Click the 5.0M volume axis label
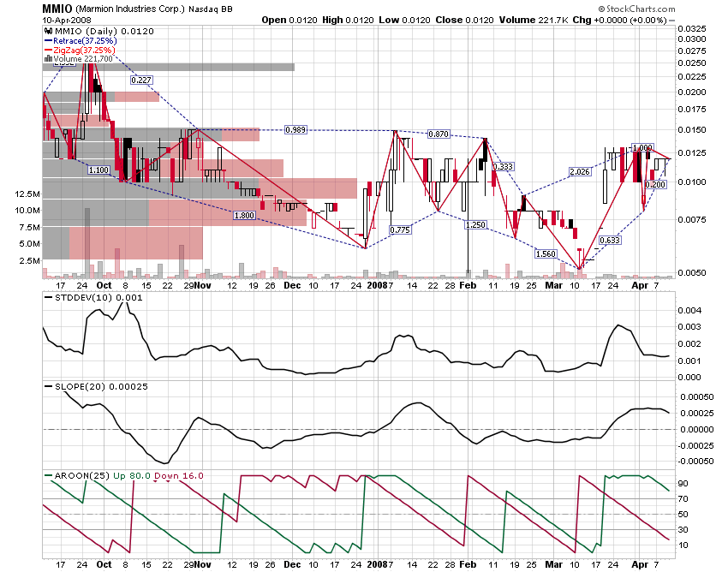 coord(29,244)
